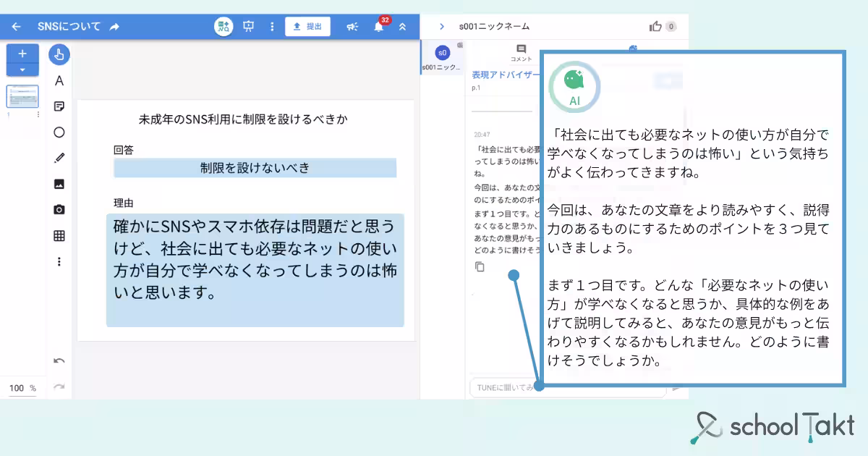This screenshot has width=868, height=456.
Task: Select the text A tool
Action: point(59,80)
